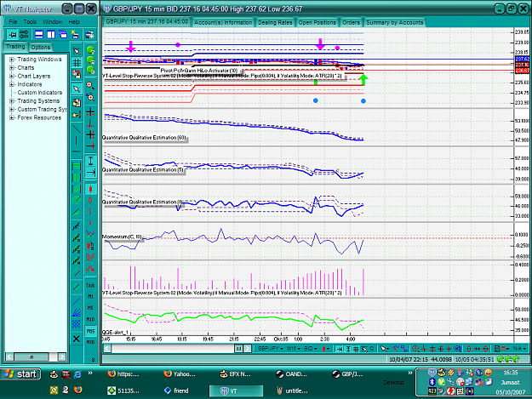Select the vertical line drawing tool

click(77, 140)
